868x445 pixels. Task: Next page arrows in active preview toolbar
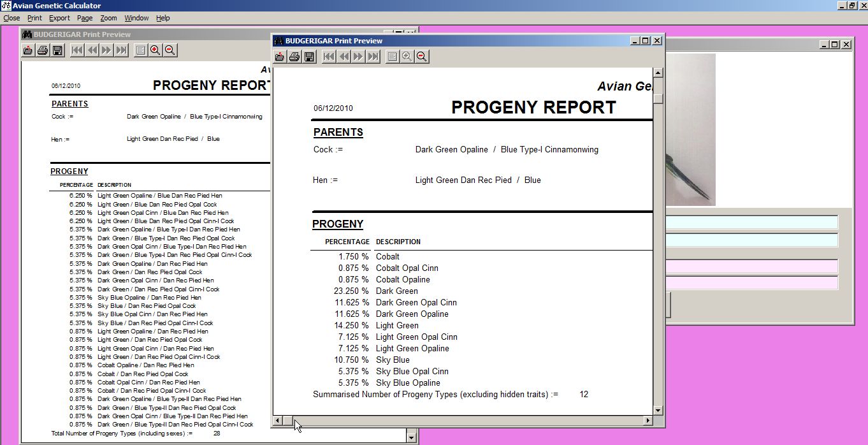(x=358, y=57)
